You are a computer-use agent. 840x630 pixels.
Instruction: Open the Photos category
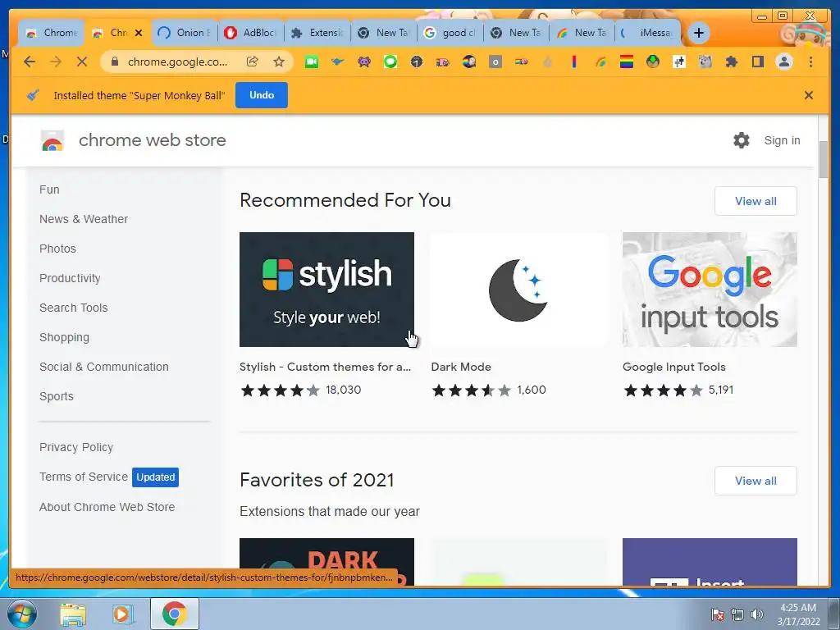(58, 249)
